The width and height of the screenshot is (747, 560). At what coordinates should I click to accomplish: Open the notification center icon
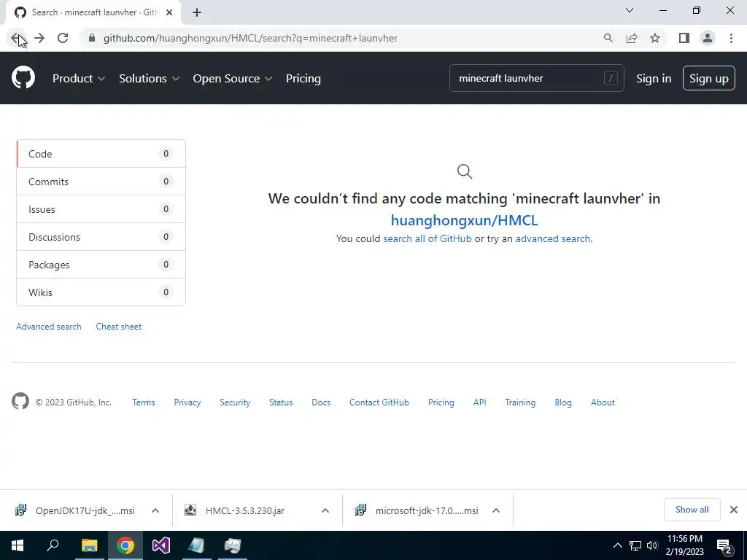tap(724, 547)
